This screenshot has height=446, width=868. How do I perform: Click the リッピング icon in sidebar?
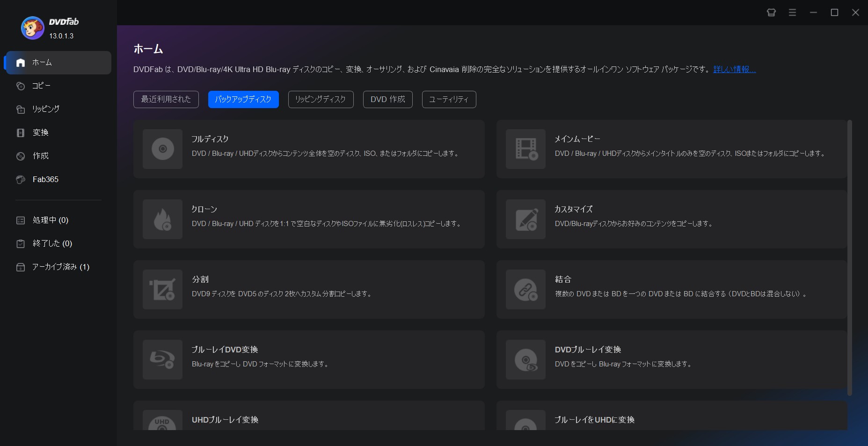coord(21,110)
